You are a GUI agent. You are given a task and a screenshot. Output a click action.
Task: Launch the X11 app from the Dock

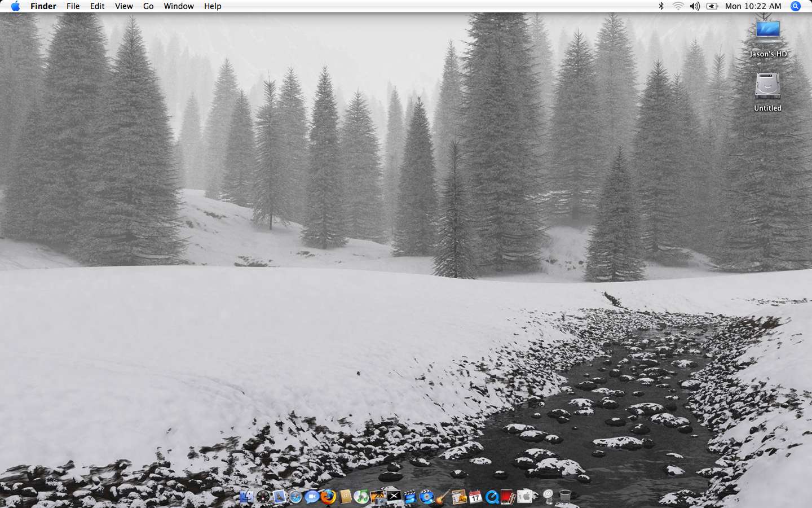point(394,496)
